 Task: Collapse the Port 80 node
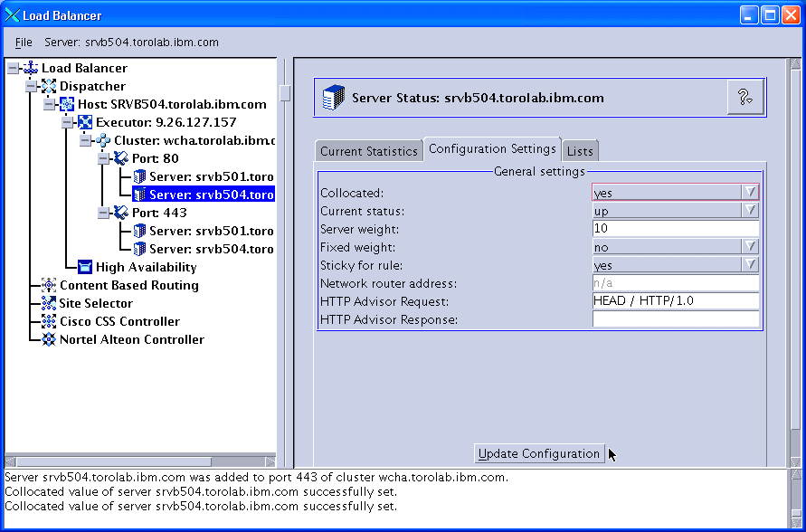coord(103,158)
